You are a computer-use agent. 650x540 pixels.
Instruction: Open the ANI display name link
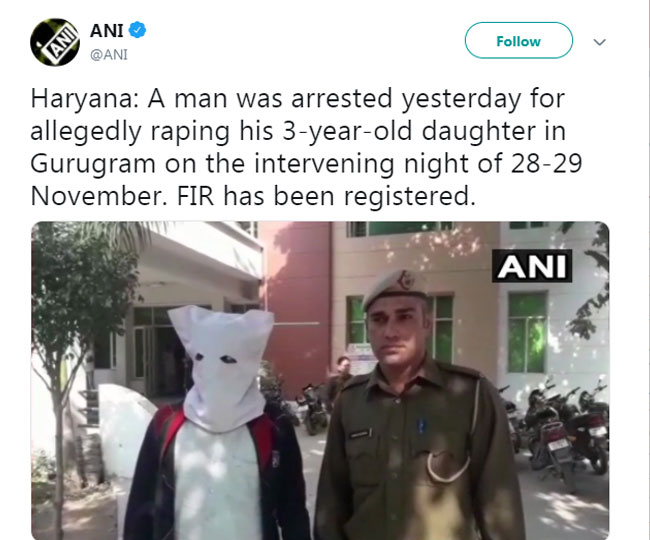click(107, 31)
